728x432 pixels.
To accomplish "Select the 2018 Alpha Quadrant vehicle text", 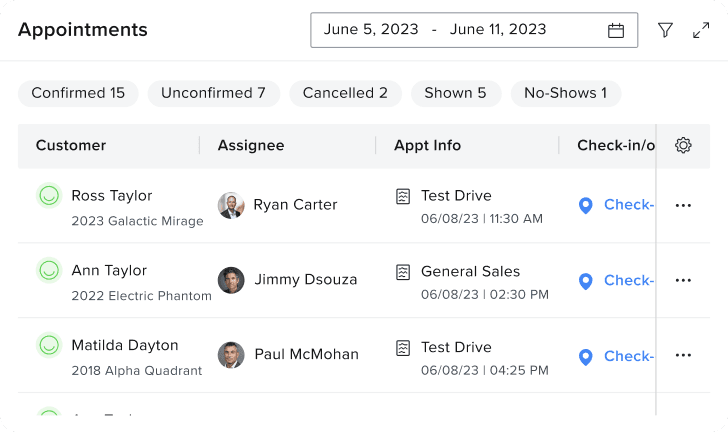I will 137,371.
